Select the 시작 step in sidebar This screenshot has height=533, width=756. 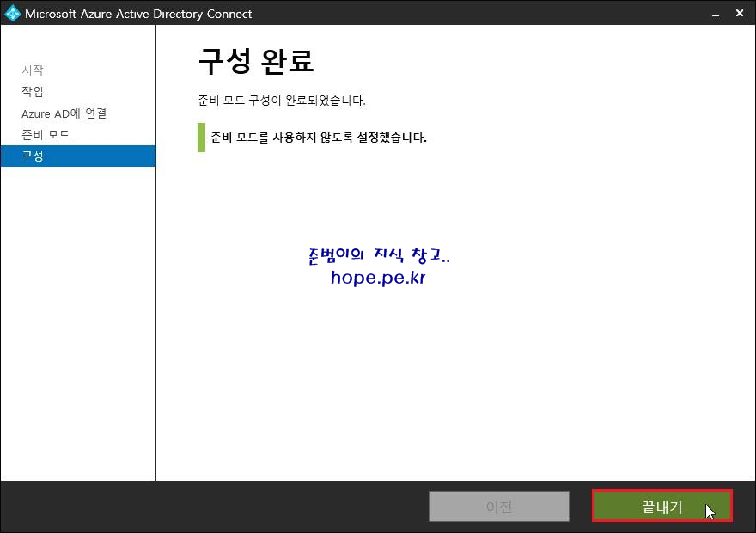tap(33, 70)
